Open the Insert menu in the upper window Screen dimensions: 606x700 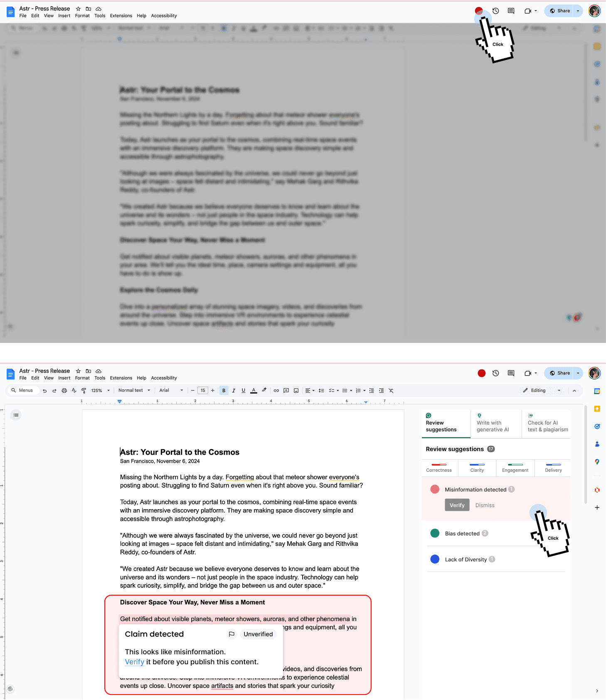(x=64, y=16)
